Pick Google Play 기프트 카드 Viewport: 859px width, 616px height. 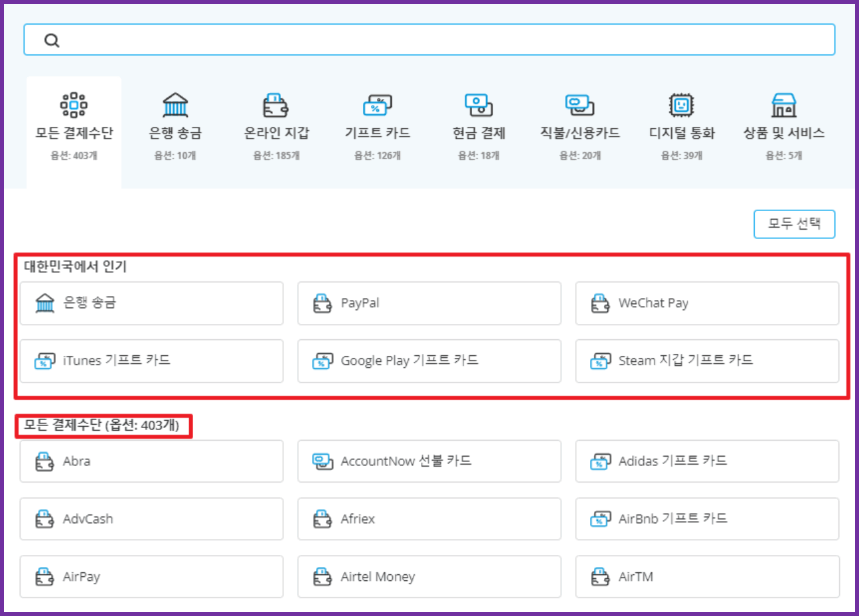tap(429, 361)
